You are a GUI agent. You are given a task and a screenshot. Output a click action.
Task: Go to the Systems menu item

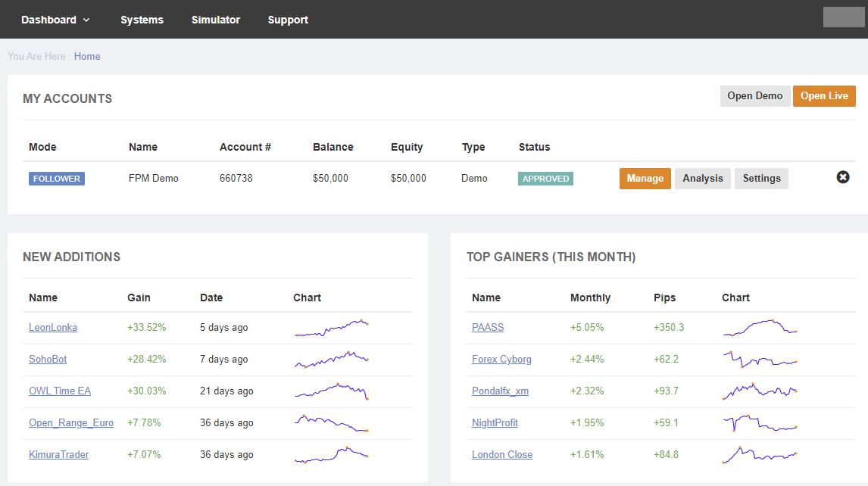(x=142, y=20)
